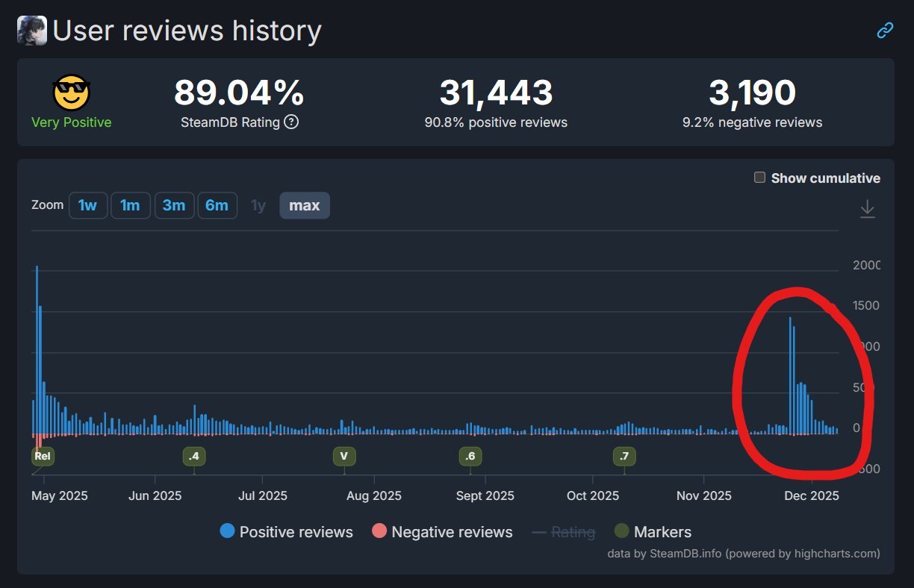Screen dimensions: 914x588
Task: Open the SteamDB.info highcharts data credit
Action: [x=744, y=553]
